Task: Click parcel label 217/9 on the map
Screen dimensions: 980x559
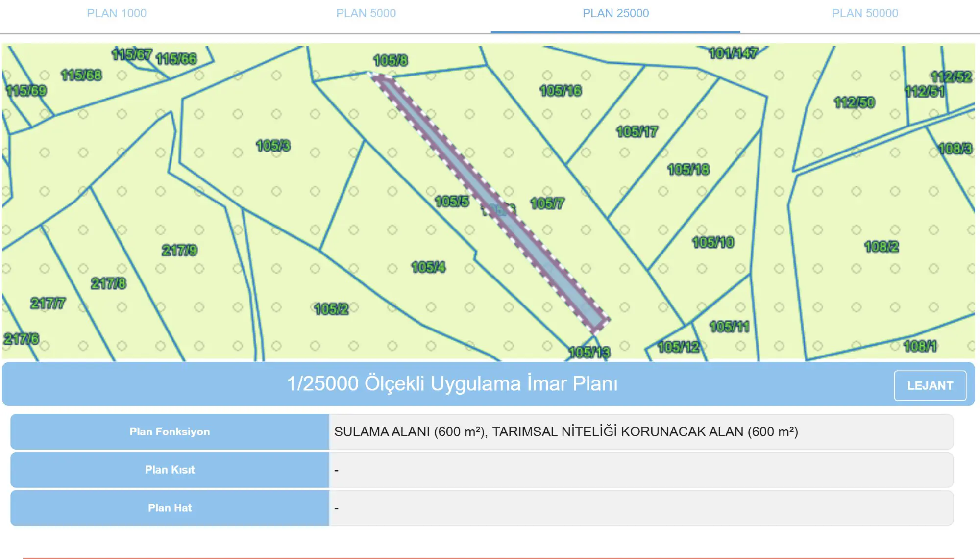Action: tap(179, 251)
